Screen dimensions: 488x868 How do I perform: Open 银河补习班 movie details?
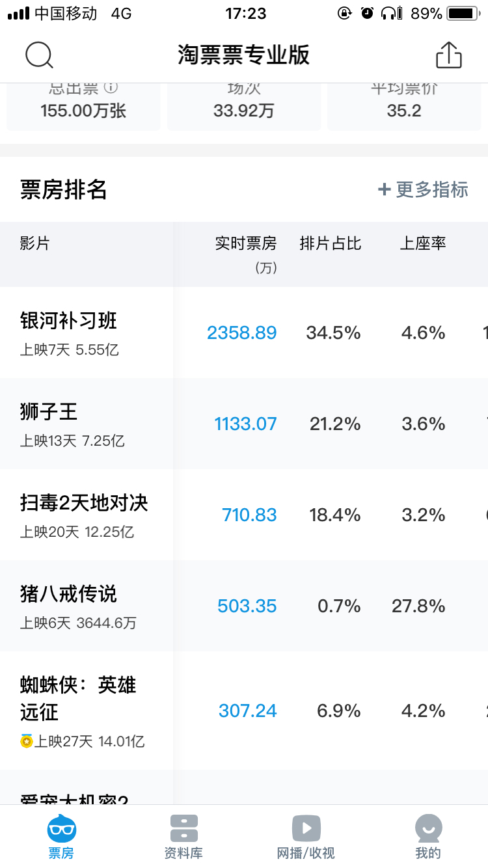[x=69, y=321]
